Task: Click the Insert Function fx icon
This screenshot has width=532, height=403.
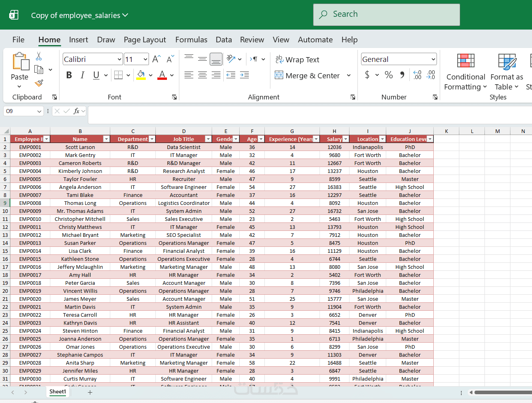Action: click(x=77, y=111)
